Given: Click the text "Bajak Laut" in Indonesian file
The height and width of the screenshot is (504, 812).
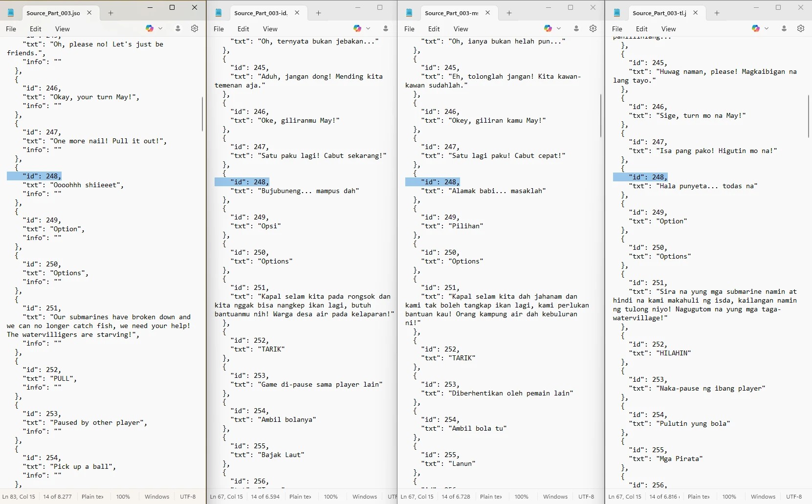Looking at the screenshot, I should 281,455.
